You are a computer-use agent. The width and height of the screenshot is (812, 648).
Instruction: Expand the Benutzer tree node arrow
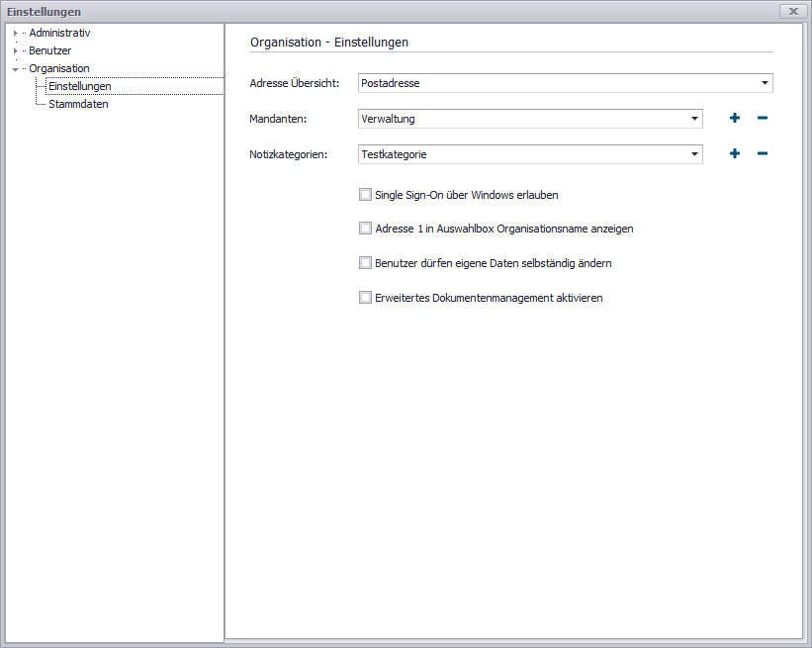click(x=15, y=51)
